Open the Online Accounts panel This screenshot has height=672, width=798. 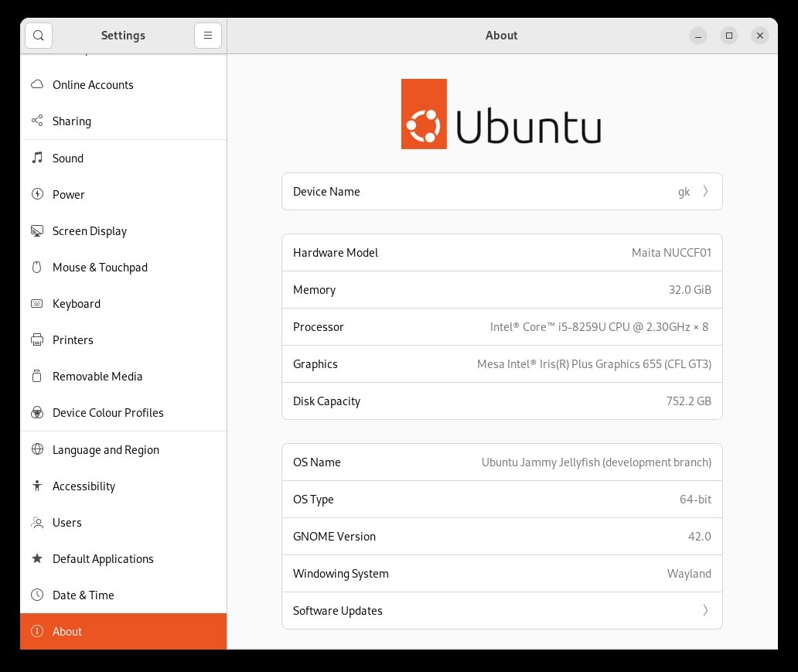click(123, 84)
